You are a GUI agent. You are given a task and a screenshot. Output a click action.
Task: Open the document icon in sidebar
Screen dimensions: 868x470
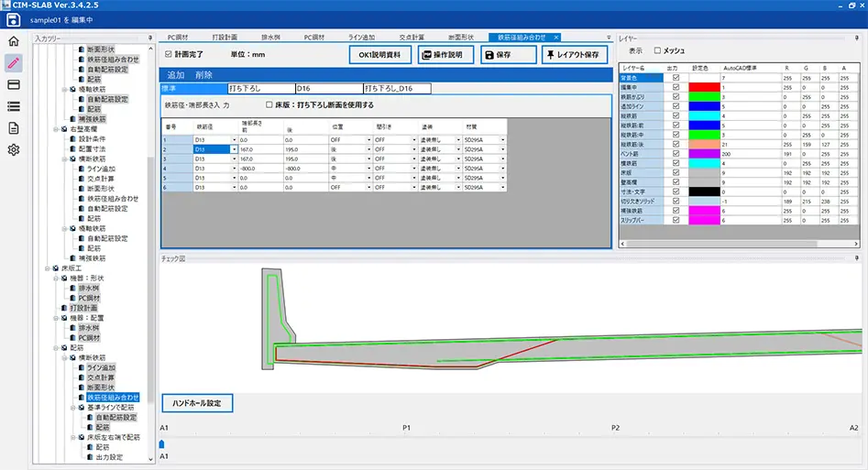pyautogui.click(x=13, y=128)
